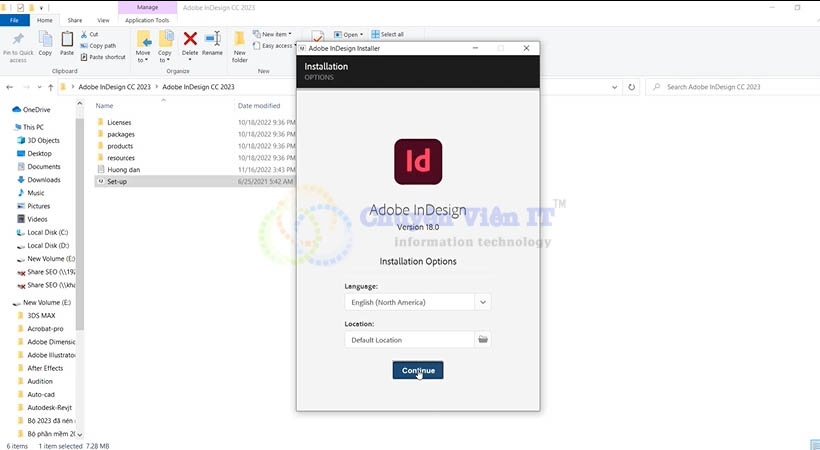Sort files by Date modified header
This screenshot has height=450, width=820.
point(259,106)
